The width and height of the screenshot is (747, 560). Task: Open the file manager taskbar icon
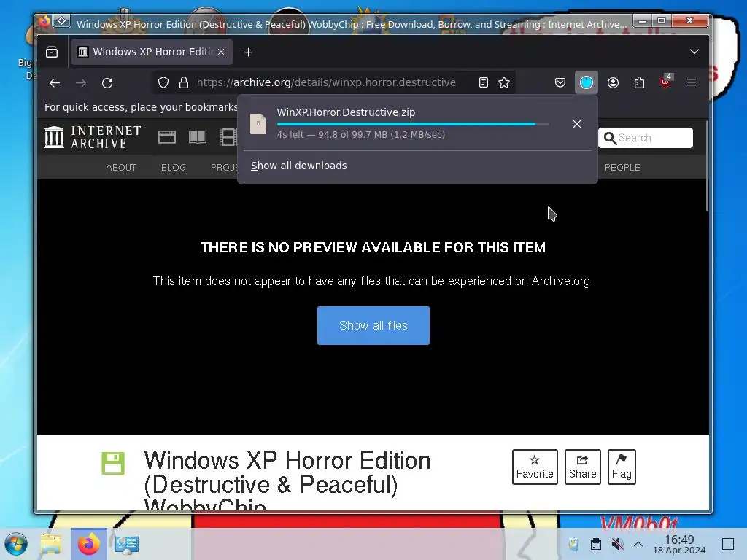pyautogui.click(x=51, y=544)
